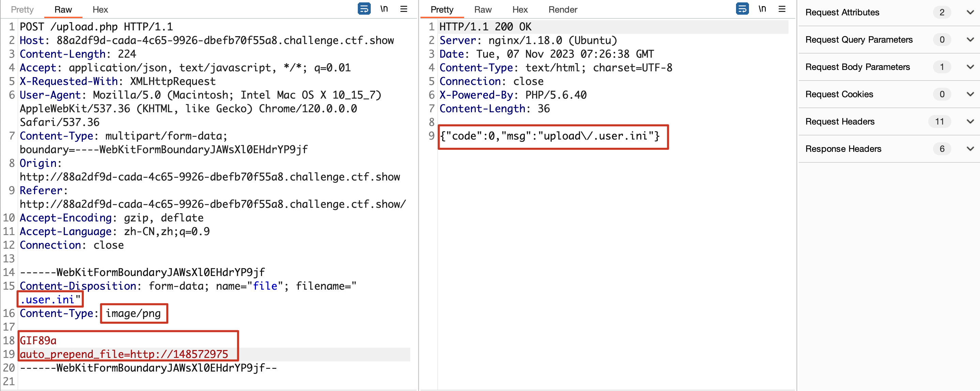Click 'Connection: close' in request

[72, 245]
